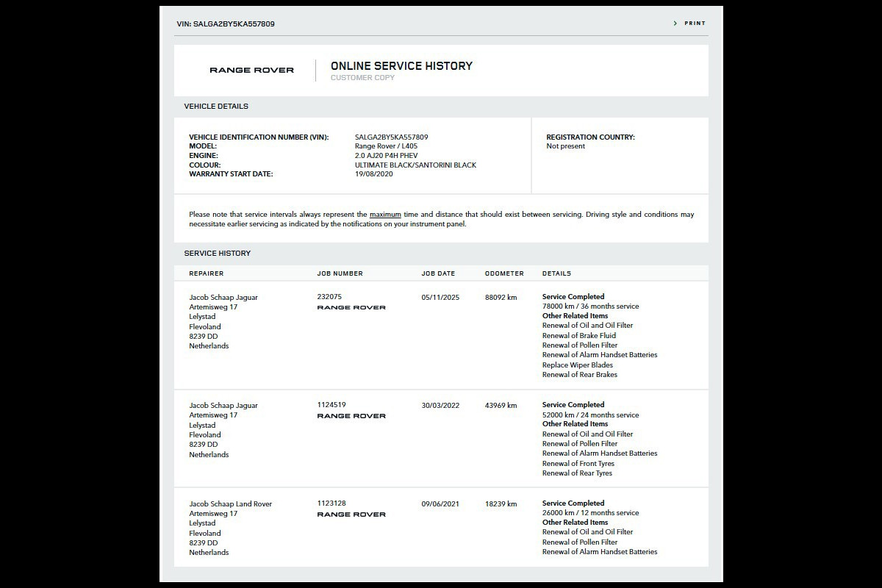Select the JOB DATE column header

pyautogui.click(x=438, y=273)
